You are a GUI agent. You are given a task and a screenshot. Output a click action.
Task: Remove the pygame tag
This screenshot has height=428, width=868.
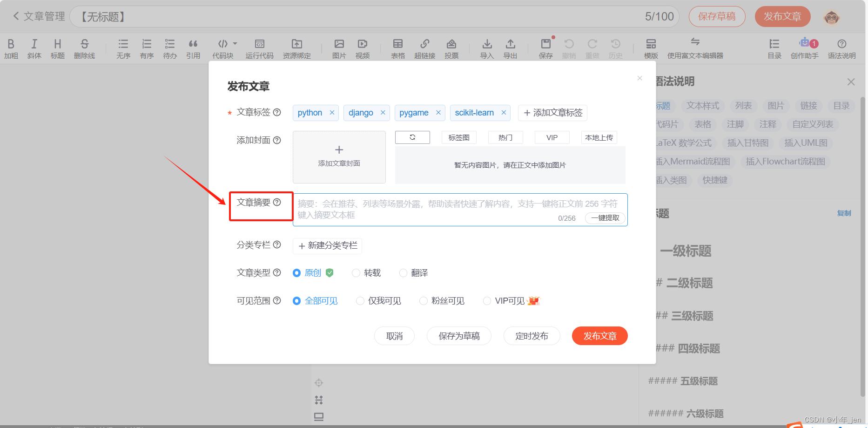click(x=438, y=113)
